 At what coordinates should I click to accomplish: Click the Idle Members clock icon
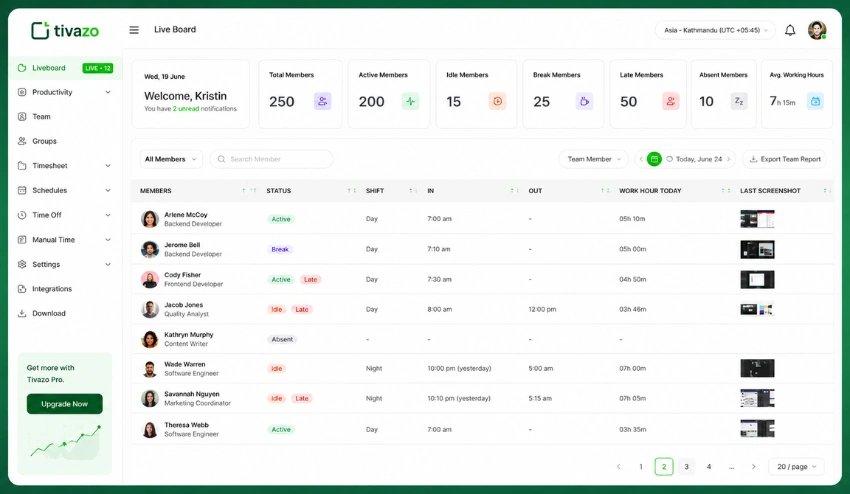point(497,101)
